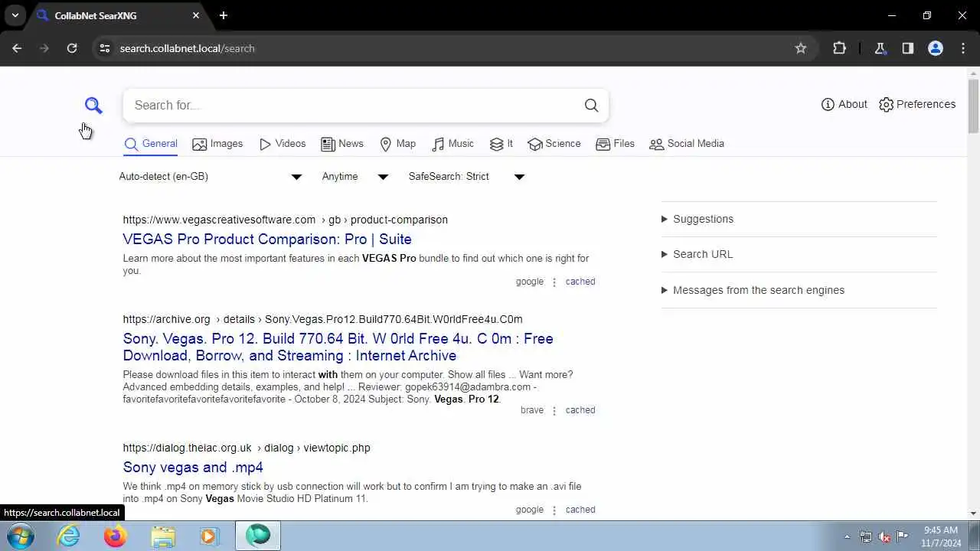Open the Auto-detect (en-GB) language dropdown
Image resolution: width=980 pixels, height=551 pixels.
point(211,177)
